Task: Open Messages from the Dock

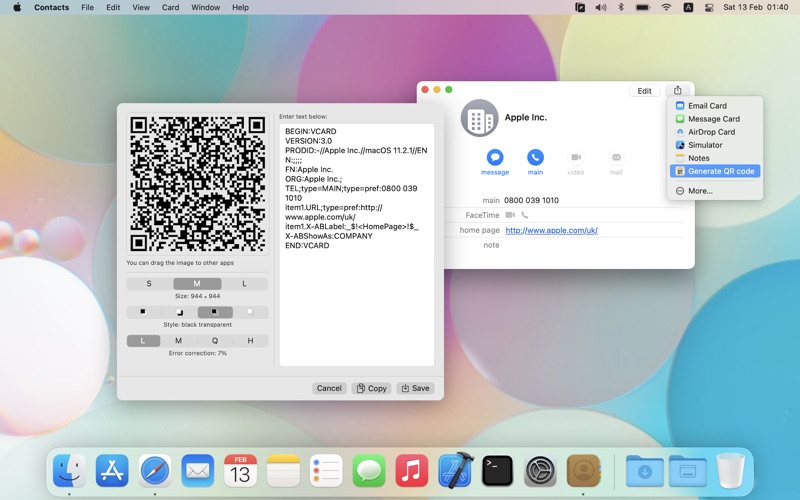Action: (x=369, y=470)
